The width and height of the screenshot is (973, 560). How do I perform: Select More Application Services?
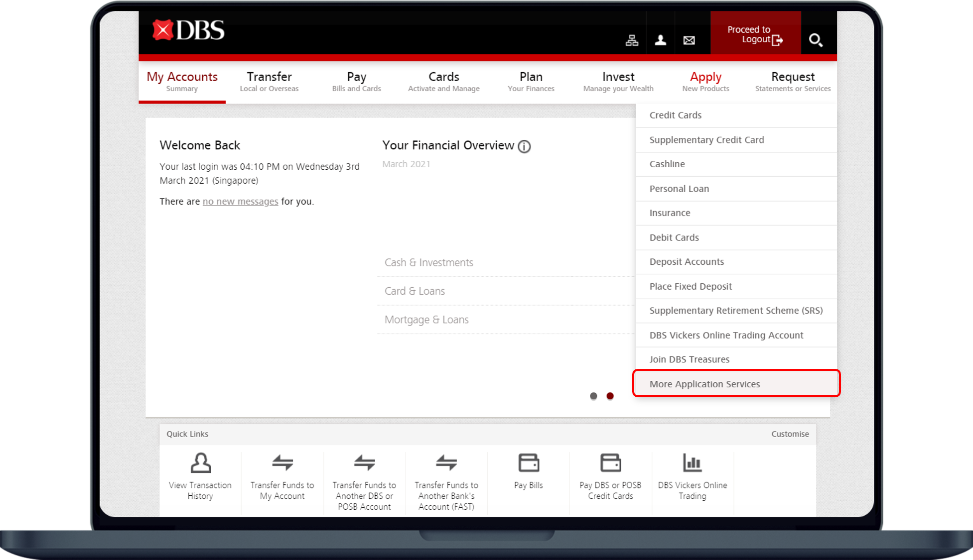[736, 384]
